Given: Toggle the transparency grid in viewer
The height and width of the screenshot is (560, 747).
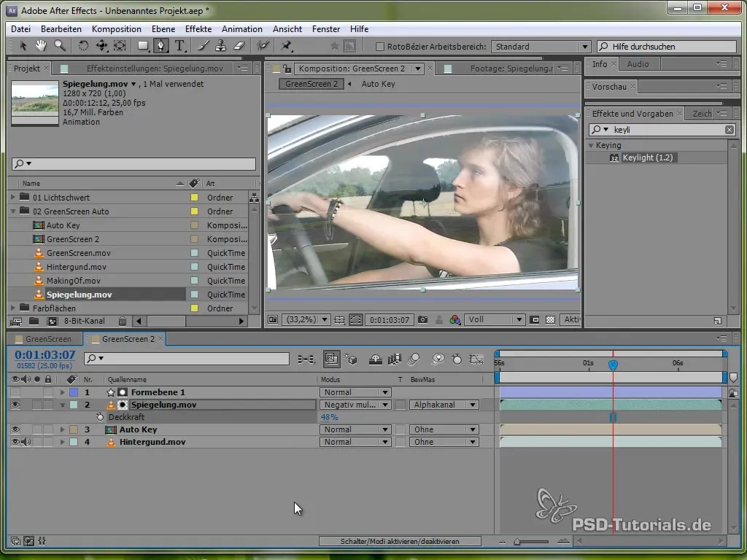Looking at the screenshot, I should tap(550, 320).
